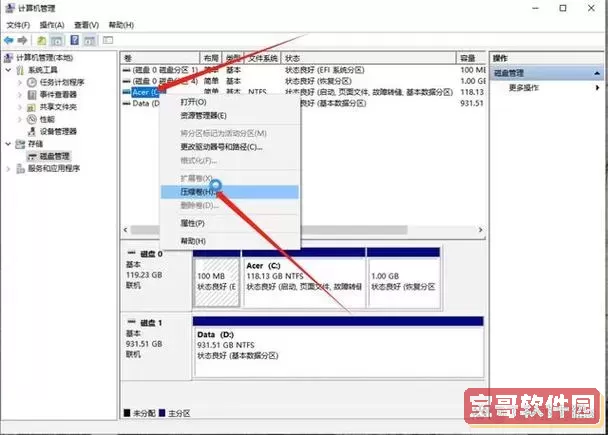Click the last toolbar icon for view settings
608x435 pixels.
point(108,40)
